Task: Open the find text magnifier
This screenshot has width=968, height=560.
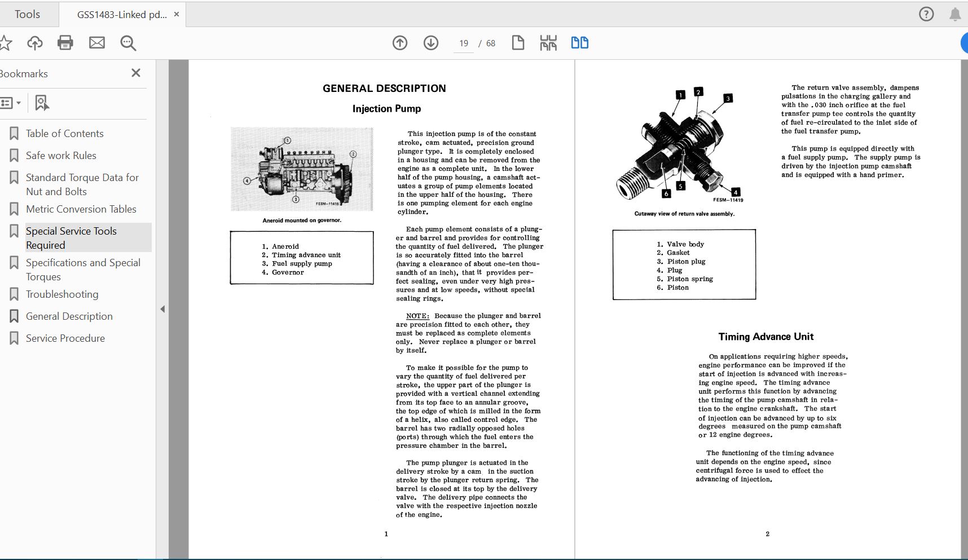Action: point(128,43)
